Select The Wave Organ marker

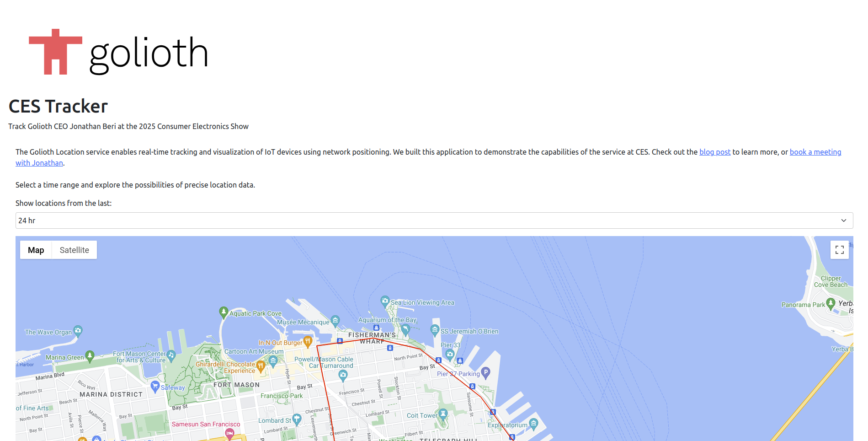(x=78, y=331)
